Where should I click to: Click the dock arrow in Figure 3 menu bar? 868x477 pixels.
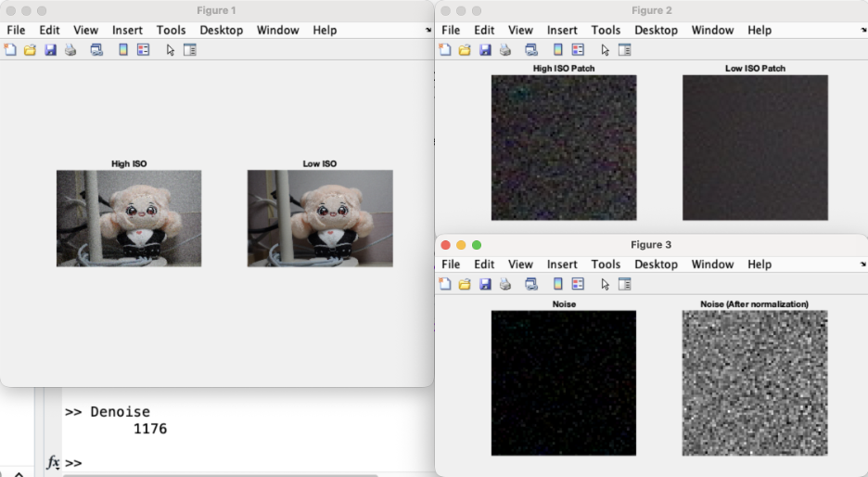pyautogui.click(x=862, y=264)
